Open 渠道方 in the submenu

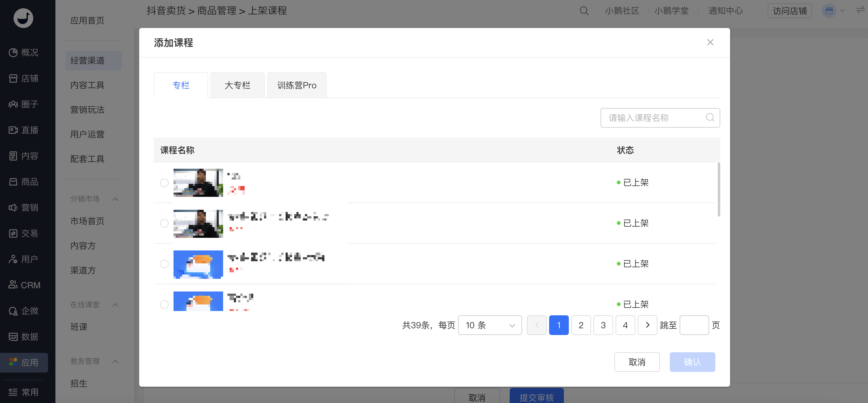tap(83, 270)
